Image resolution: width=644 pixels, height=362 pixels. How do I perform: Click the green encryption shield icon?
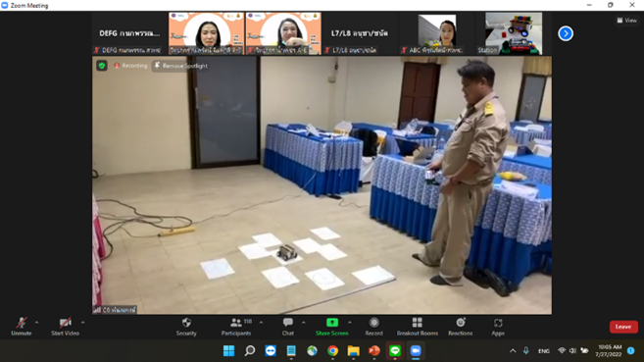102,66
